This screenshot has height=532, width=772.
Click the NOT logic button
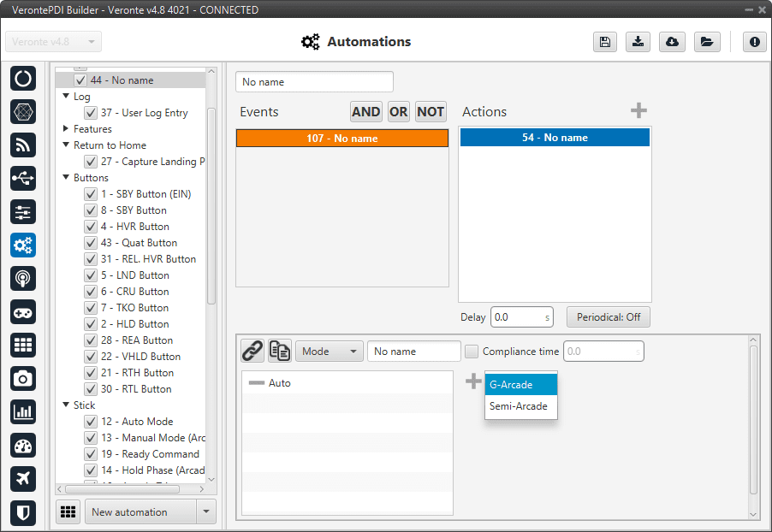coord(431,112)
